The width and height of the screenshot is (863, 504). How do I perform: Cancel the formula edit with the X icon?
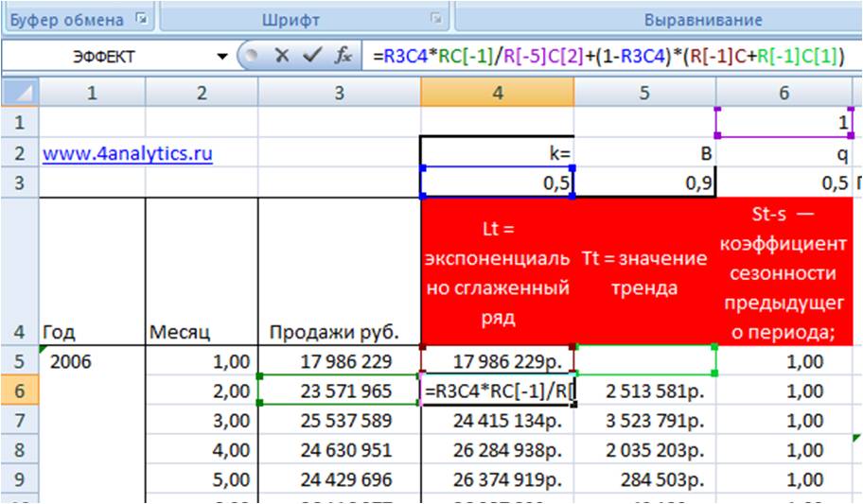tap(282, 55)
